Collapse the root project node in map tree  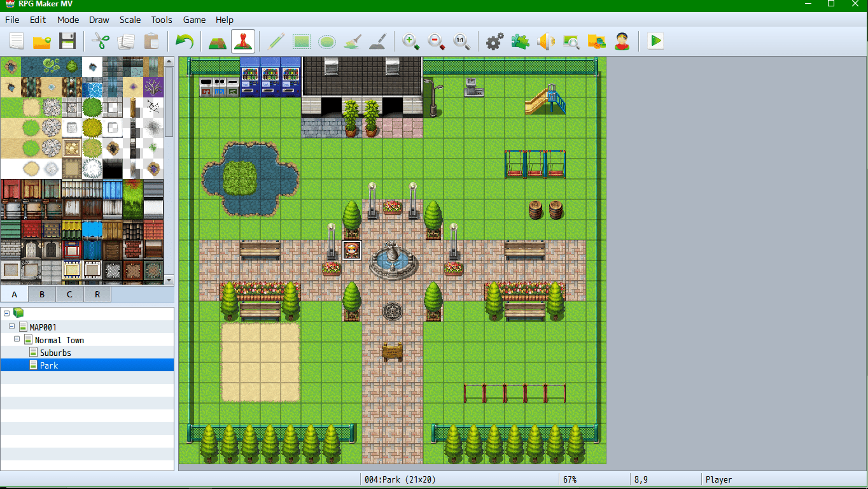point(6,313)
